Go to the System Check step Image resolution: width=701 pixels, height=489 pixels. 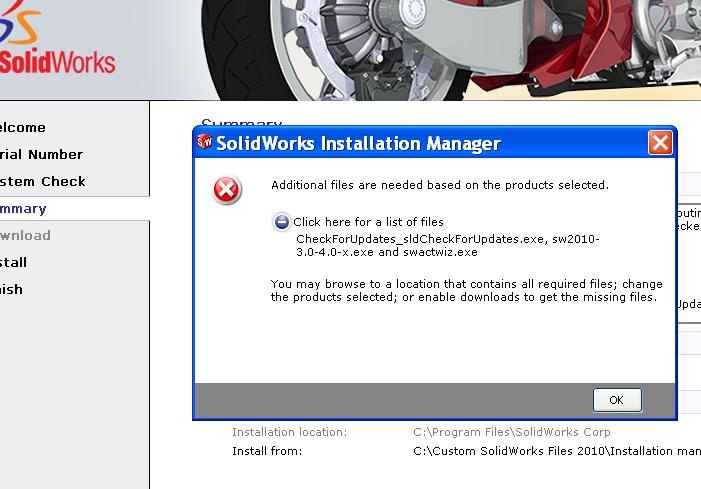tap(42, 181)
